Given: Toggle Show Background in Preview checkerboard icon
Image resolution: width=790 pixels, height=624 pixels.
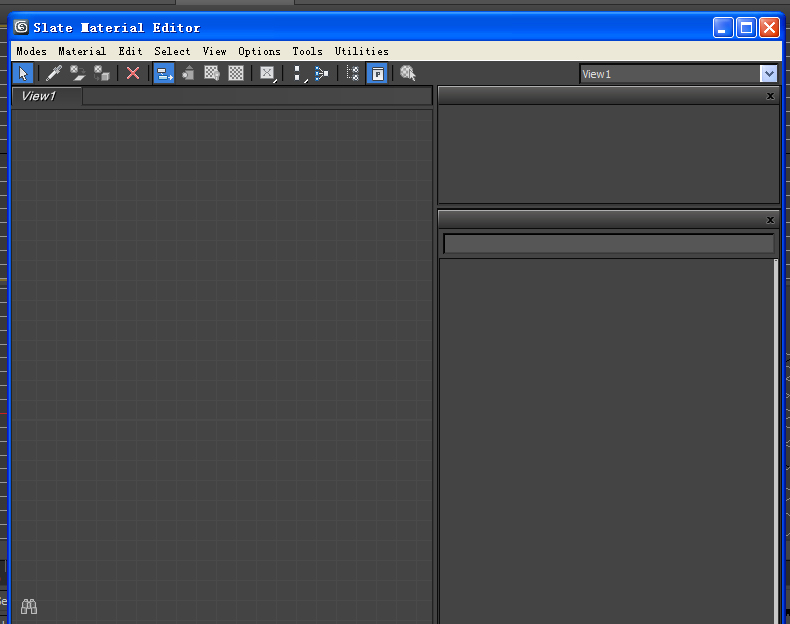Looking at the screenshot, I should pos(236,74).
